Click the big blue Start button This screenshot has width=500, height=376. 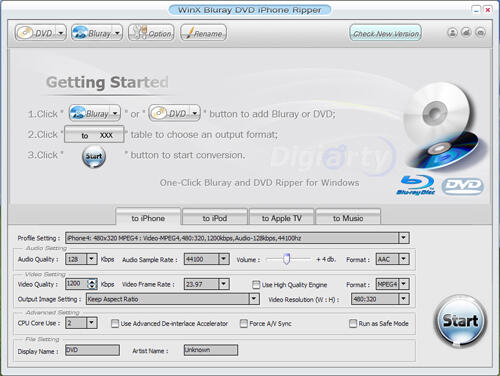point(460,321)
